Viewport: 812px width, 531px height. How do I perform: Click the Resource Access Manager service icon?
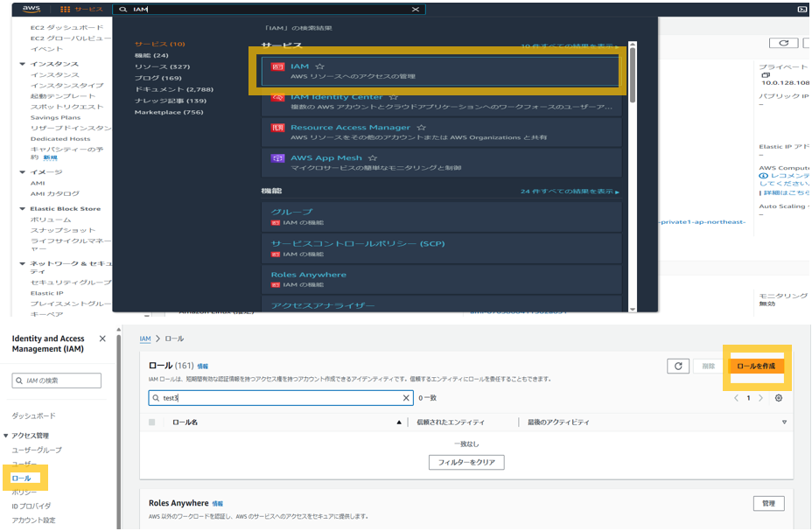click(277, 128)
